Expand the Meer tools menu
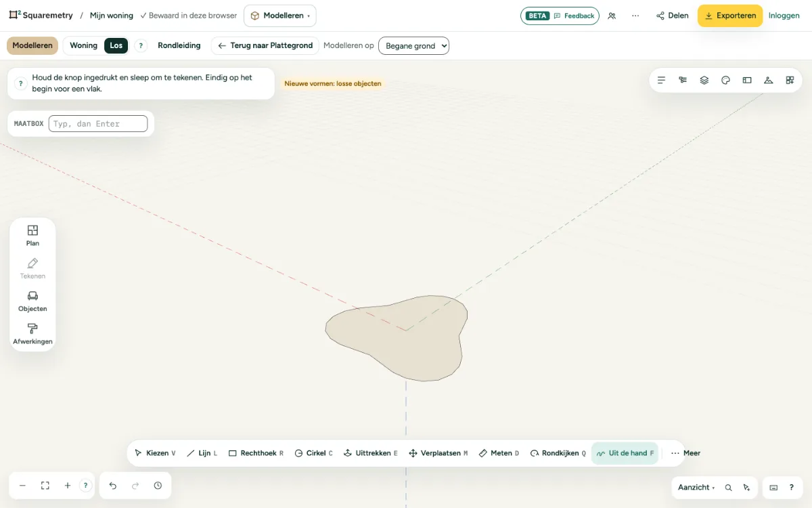 coord(685,453)
